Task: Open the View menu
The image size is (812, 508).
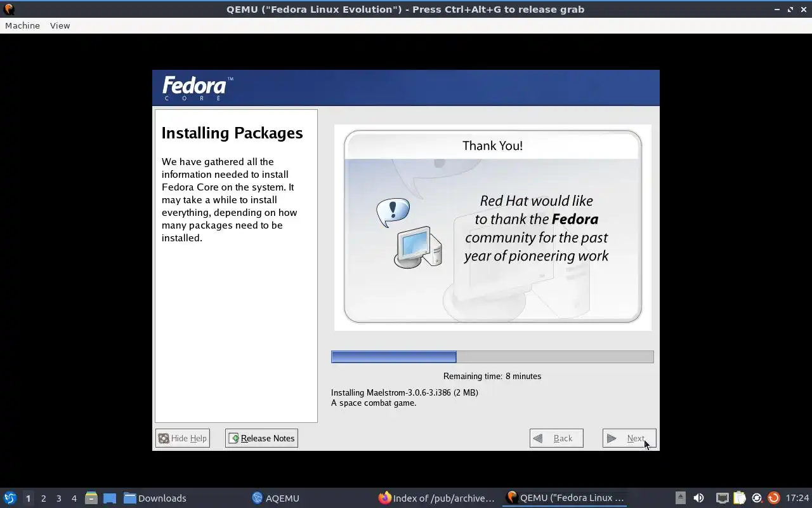Action: 60,25
